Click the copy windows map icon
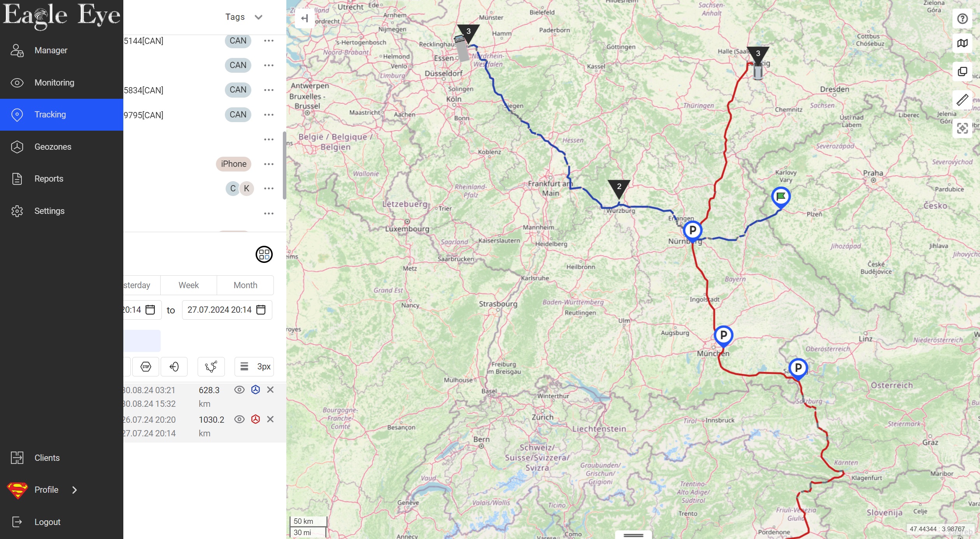Viewport: 980px width, 539px height. (x=962, y=72)
